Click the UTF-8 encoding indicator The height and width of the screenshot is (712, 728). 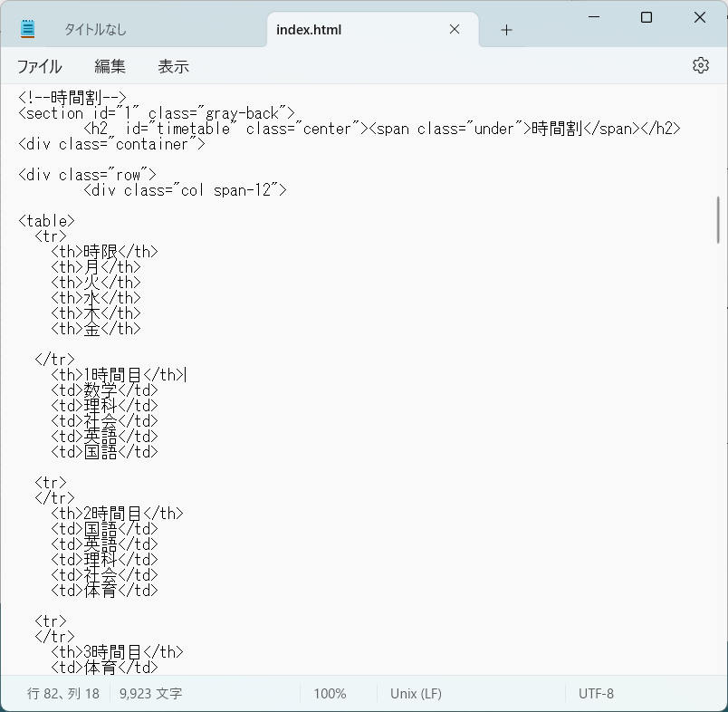598,693
